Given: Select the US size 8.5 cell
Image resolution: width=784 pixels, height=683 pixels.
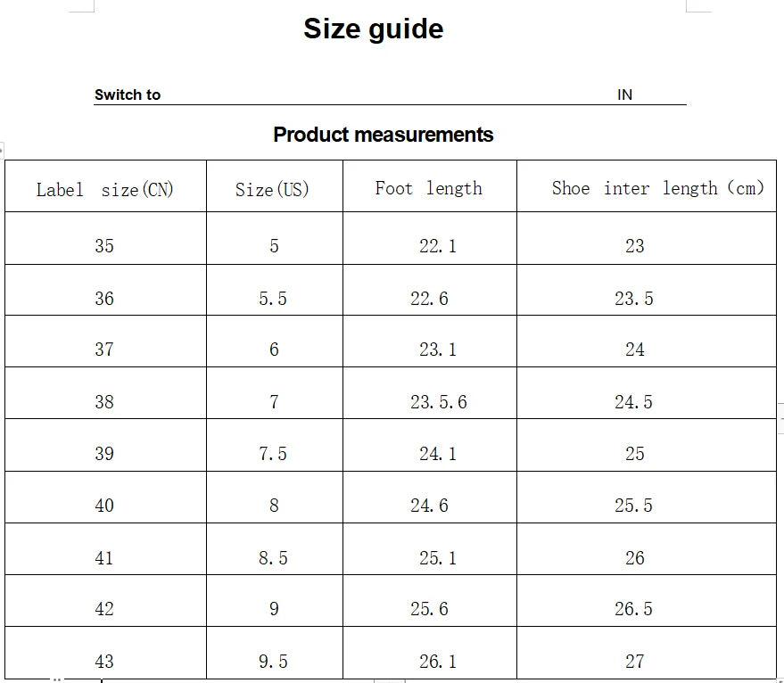Looking at the screenshot, I should tap(273, 558).
